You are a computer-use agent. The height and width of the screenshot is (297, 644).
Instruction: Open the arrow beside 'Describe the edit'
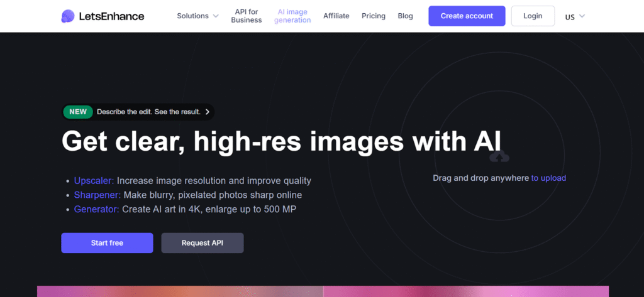[x=208, y=112]
